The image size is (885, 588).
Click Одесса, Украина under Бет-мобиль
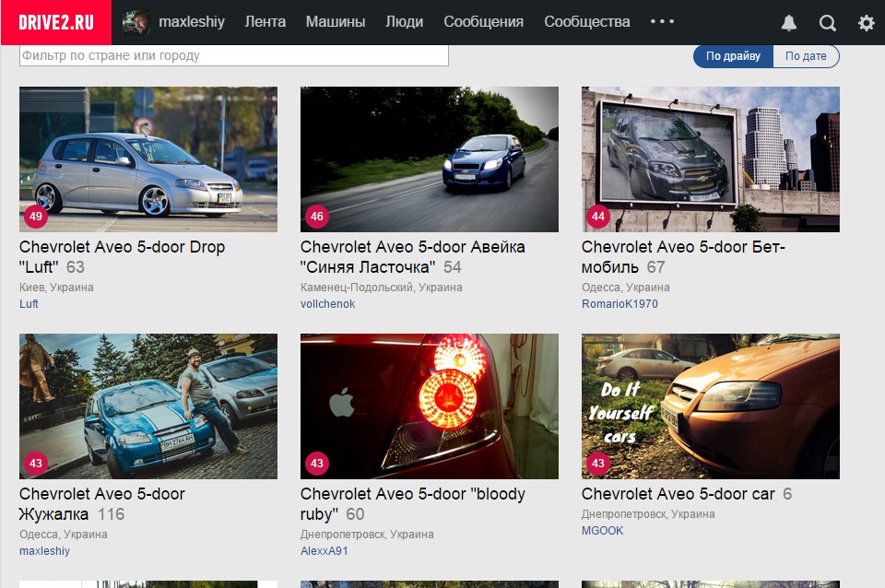pyautogui.click(x=625, y=288)
